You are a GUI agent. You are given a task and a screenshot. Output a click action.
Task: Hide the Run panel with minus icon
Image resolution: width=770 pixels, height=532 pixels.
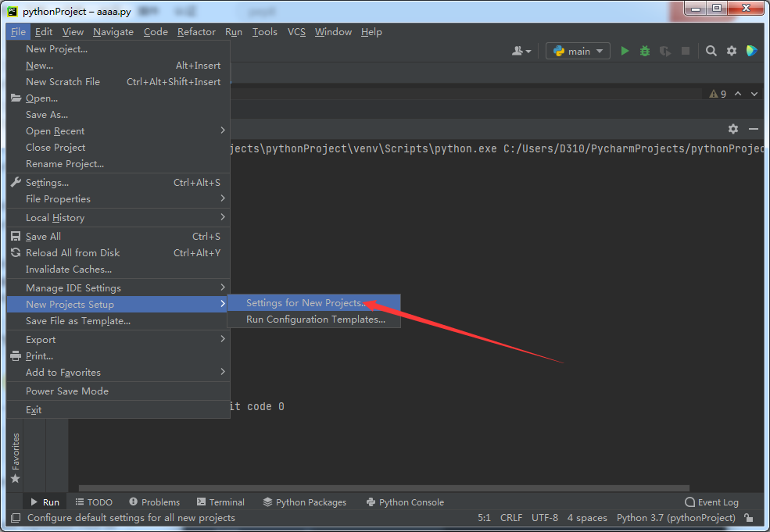[754, 129]
